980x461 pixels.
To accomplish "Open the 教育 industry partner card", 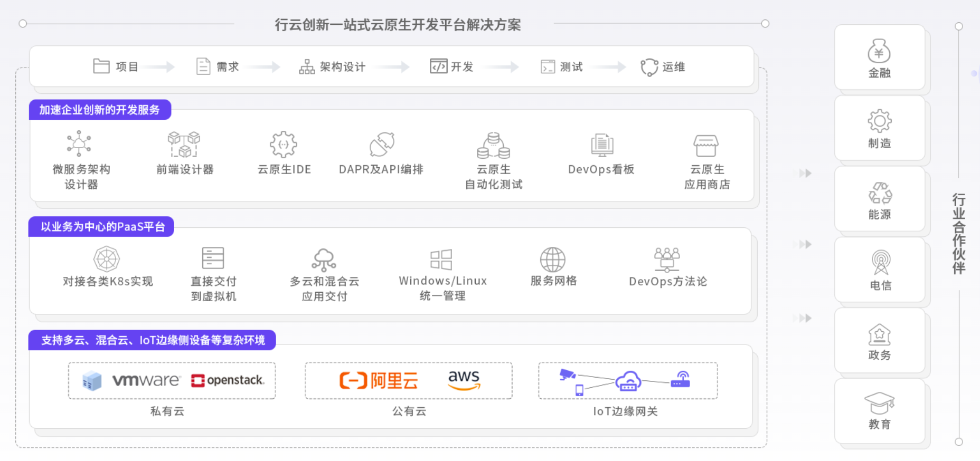I will tap(879, 410).
